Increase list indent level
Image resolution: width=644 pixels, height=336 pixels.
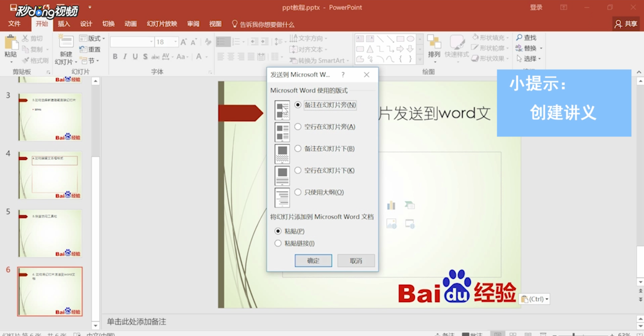coord(265,42)
